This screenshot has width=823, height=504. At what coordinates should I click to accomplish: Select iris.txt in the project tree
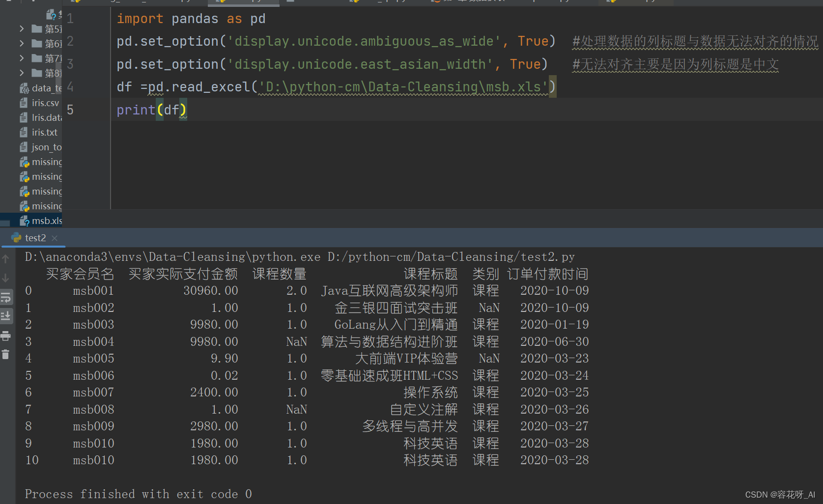pos(38,133)
